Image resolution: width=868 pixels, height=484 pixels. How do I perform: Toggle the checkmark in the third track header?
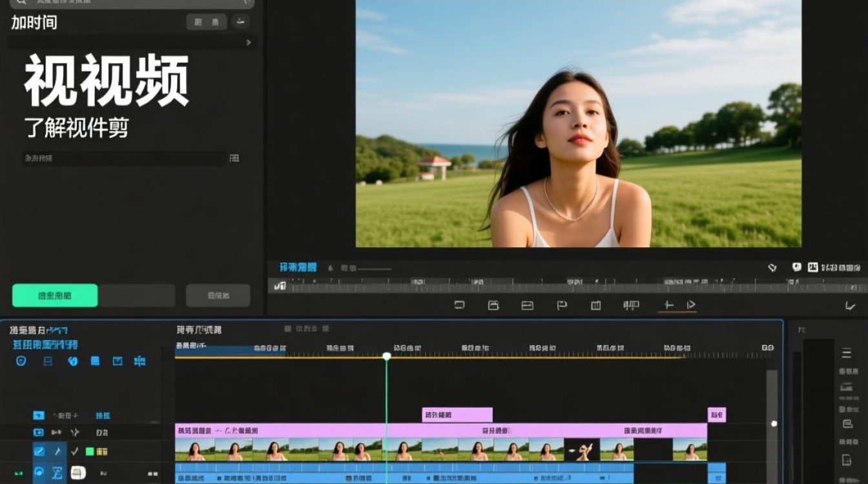(x=74, y=451)
